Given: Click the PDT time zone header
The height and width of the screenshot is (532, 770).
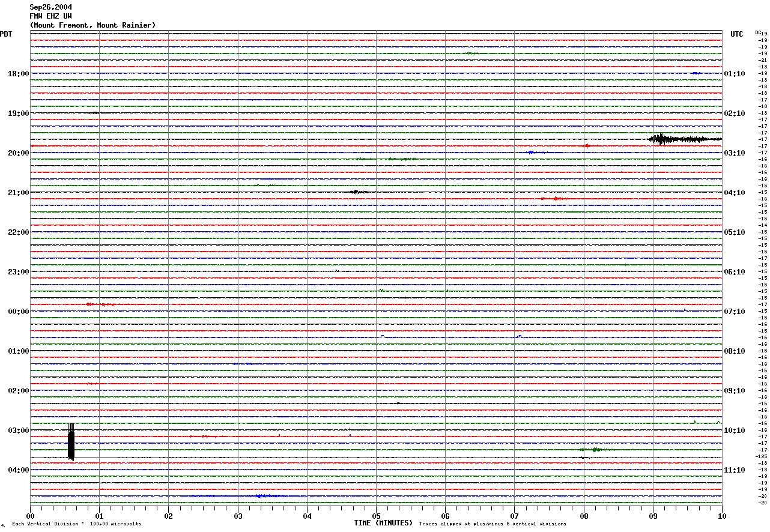Looking at the screenshot, I should 6,34.
